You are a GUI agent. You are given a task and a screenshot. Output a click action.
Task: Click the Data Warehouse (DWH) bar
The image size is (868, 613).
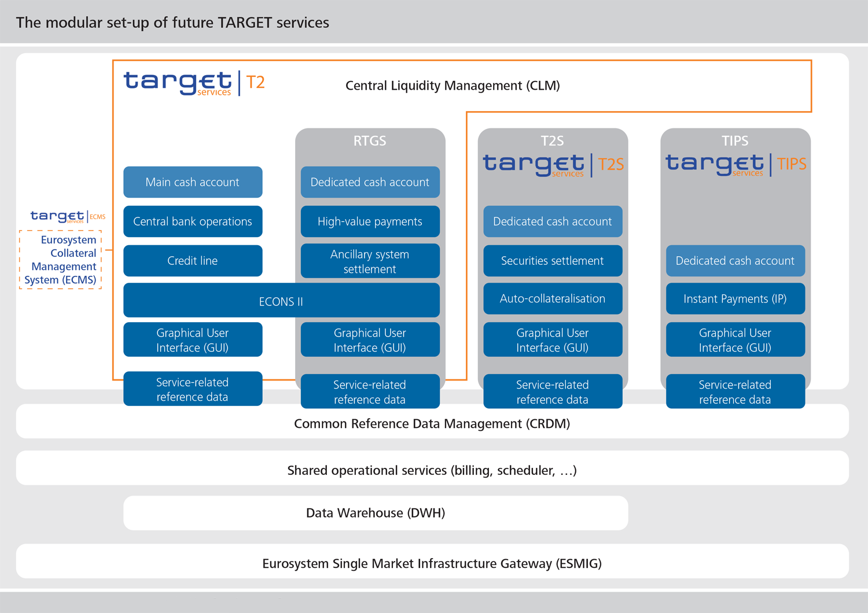pos(376,512)
